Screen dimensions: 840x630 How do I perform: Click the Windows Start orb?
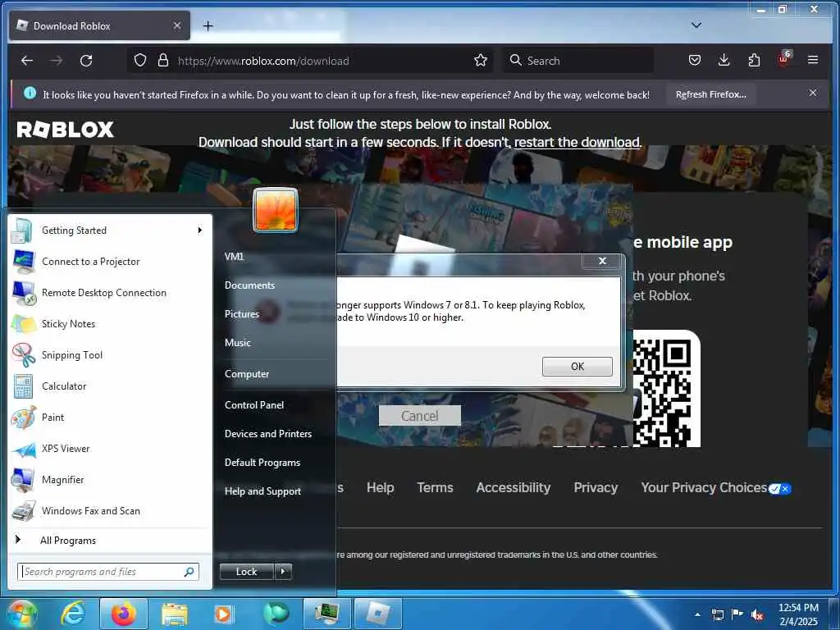point(21,614)
